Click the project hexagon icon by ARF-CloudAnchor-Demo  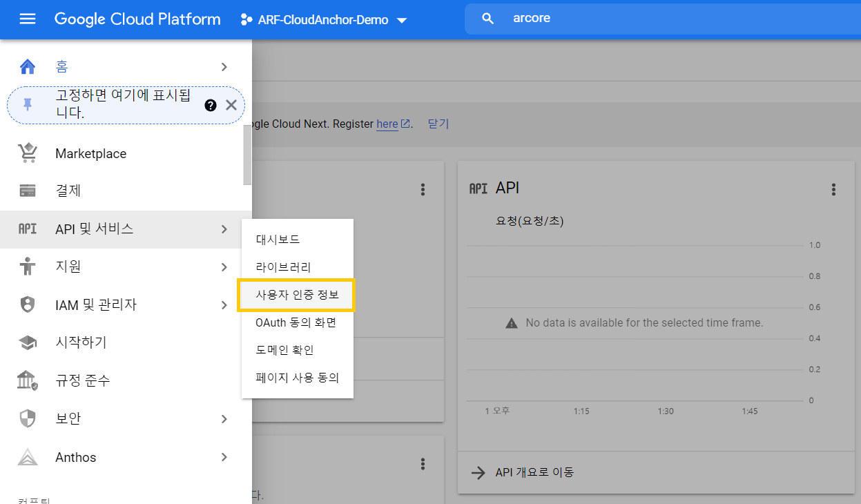(x=246, y=19)
